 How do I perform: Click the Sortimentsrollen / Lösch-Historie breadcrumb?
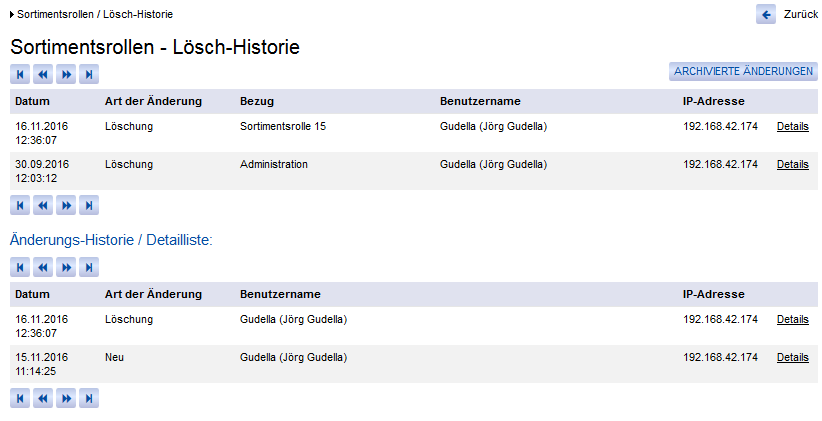(95, 16)
